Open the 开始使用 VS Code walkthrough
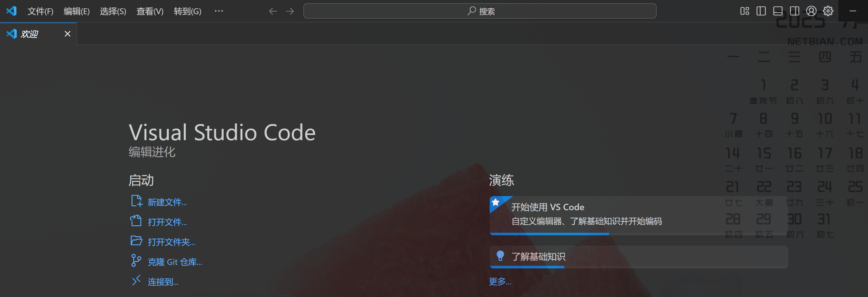The height and width of the screenshot is (297, 868). tap(639, 215)
